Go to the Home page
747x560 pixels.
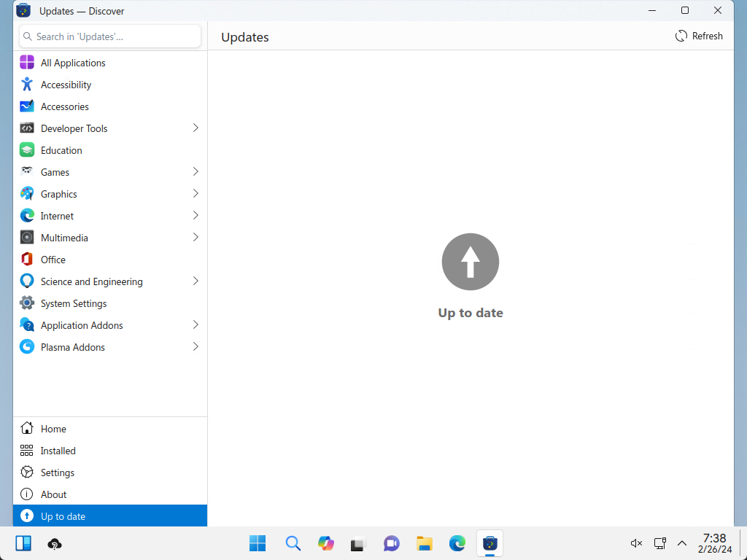[53, 429]
